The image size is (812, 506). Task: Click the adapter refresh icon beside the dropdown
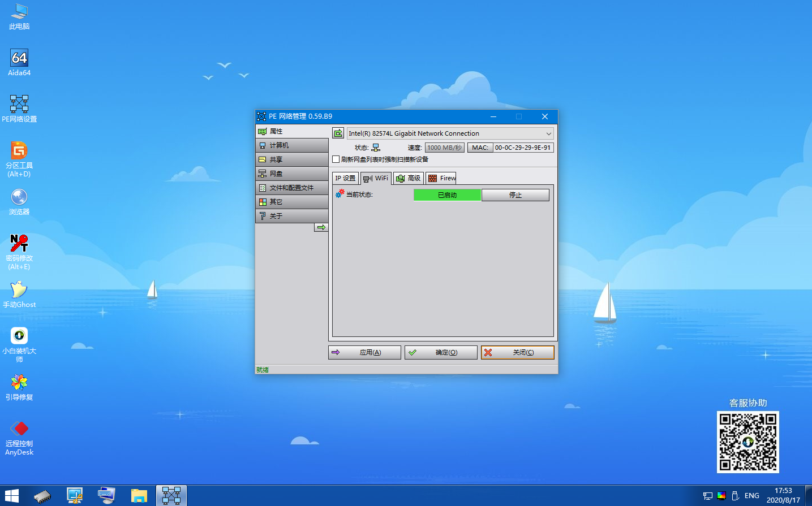[337, 133]
